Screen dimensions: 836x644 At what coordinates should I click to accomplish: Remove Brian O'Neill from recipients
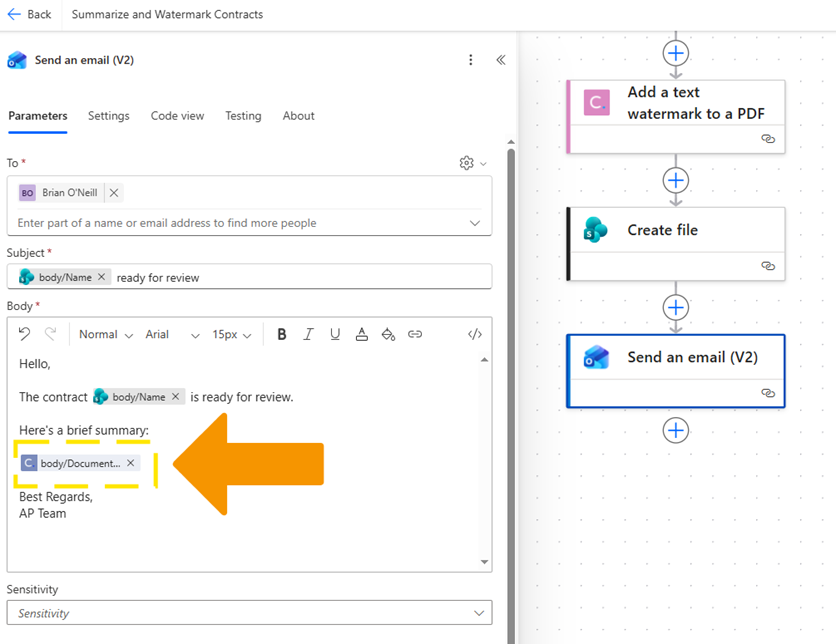click(x=114, y=192)
